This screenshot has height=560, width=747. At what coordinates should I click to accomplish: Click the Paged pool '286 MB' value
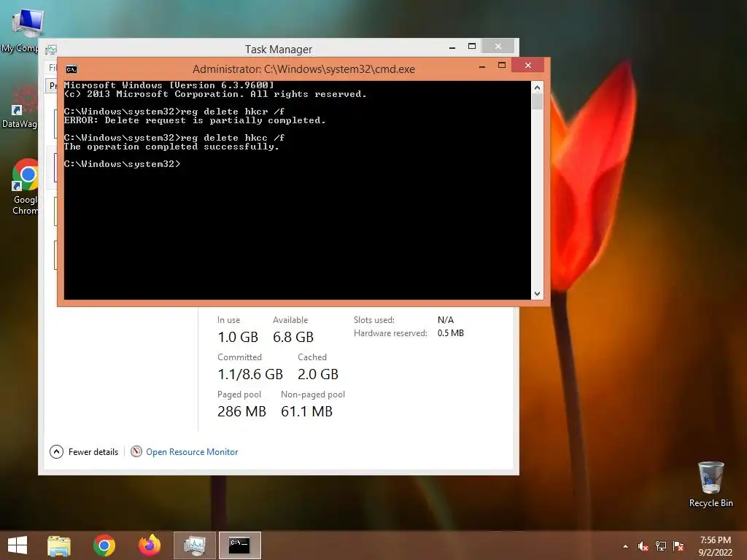[241, 411]
